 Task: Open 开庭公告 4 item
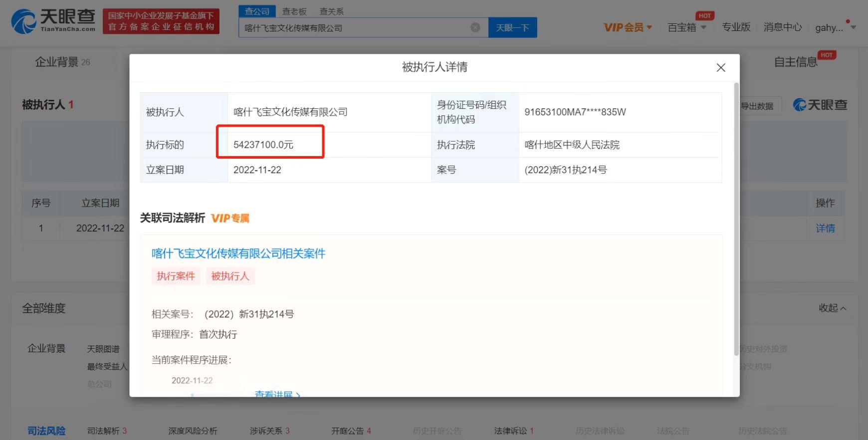351,431
